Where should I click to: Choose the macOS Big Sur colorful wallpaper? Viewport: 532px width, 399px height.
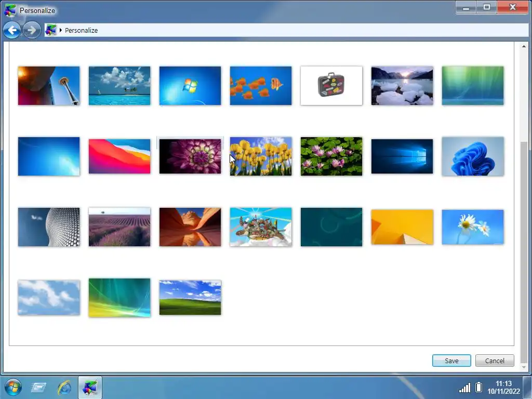119,156
